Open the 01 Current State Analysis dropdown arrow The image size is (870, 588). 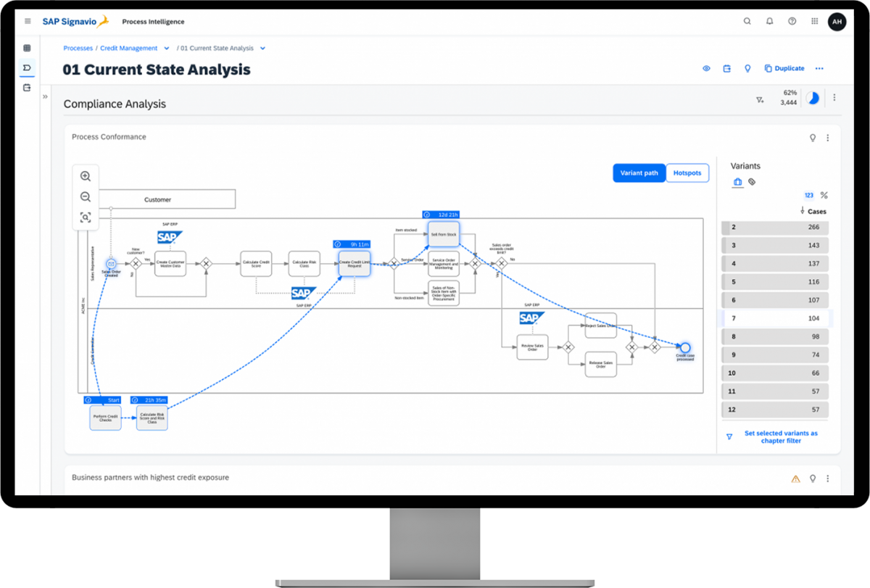click(x=264, y=48)
